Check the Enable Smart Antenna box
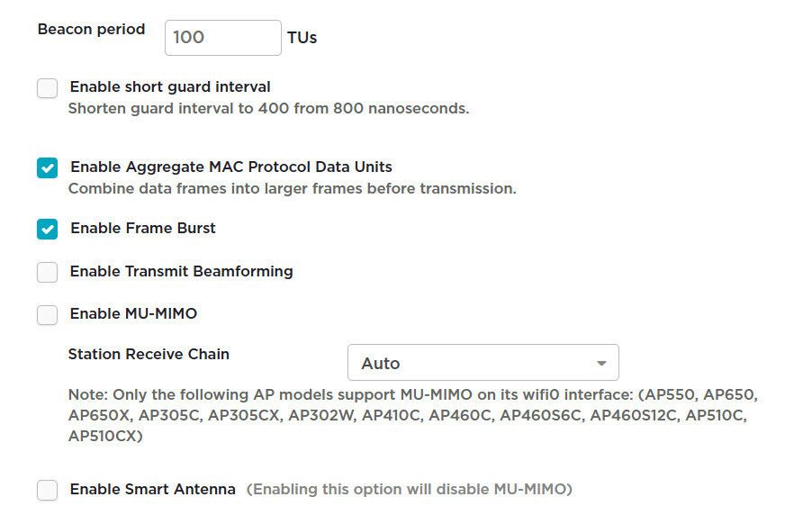Image resolution: width=812 pixels, height=524 pixels. [47, 490]
